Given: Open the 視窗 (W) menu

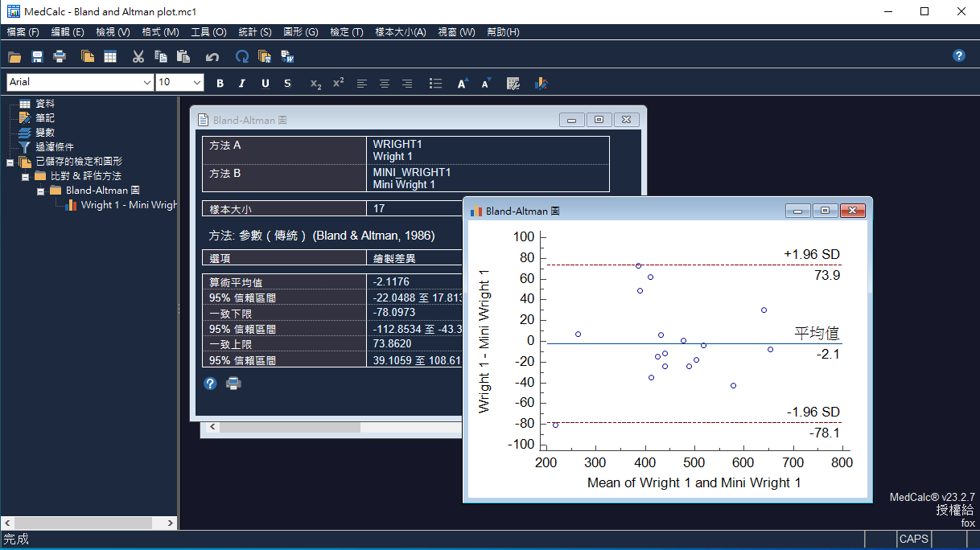Looking at the screenshot, I should click(x=456, y=32).
